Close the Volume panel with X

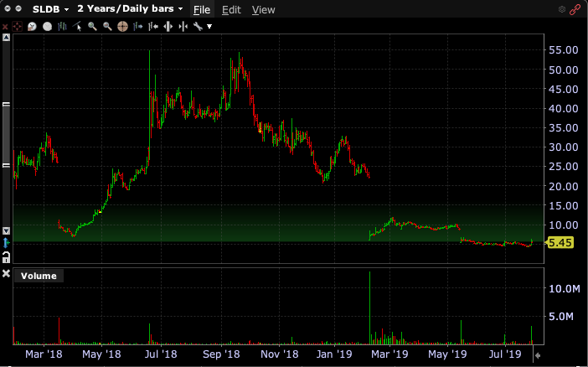[x=6, y=273]
